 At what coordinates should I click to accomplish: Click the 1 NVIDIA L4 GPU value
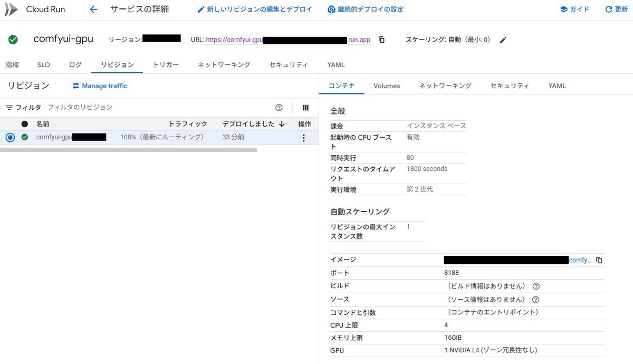coord(491,350)
